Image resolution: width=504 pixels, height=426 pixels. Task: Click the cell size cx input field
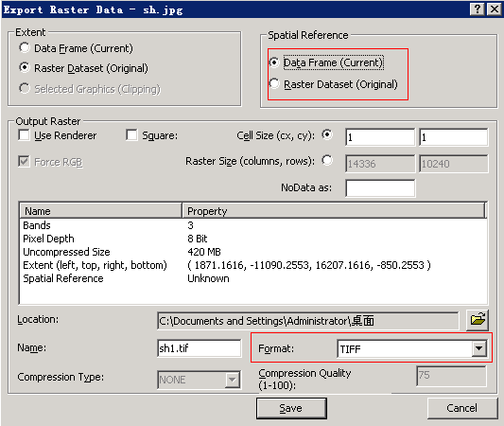tap(380, 137)
